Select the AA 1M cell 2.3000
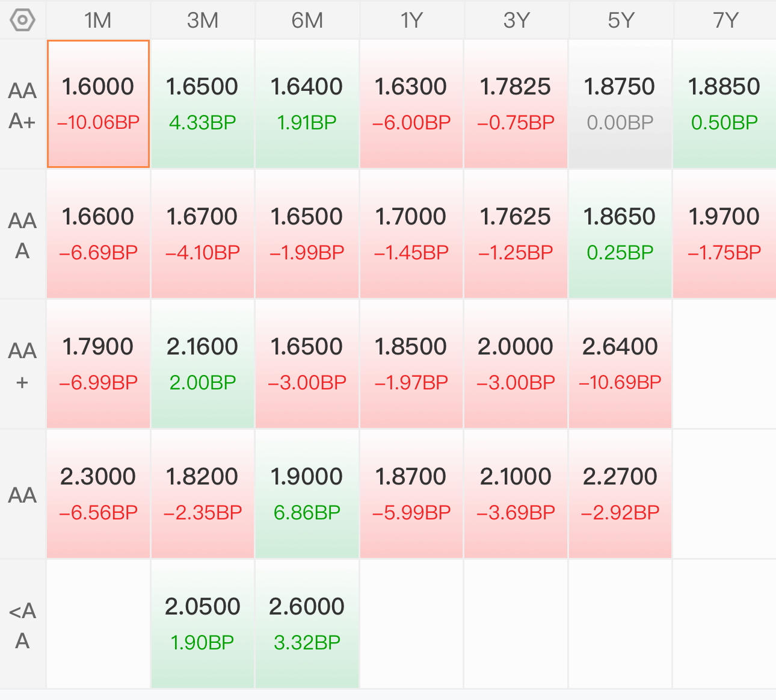The height and width of the screenshot is (700, 776). pyautogui.click(x=98, y=494)
